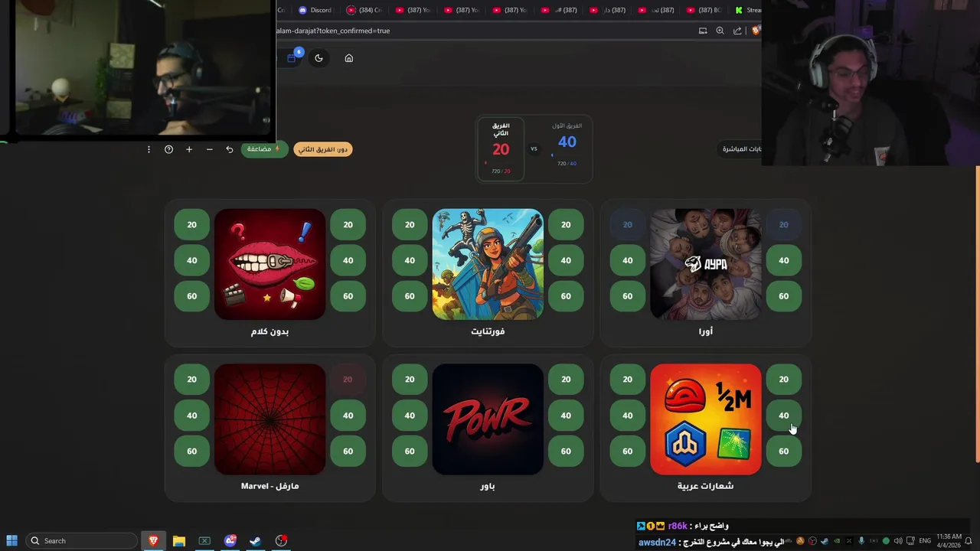This screenshot has width=980, height=551.
Task: Select left 40 points for أورا
Action: [627, 260]
